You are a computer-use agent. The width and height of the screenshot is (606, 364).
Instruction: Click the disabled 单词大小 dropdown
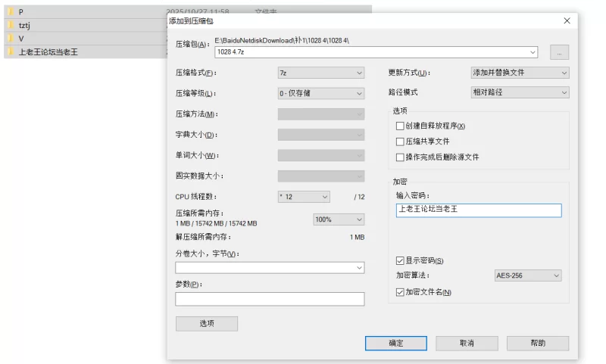pos(320,155)
